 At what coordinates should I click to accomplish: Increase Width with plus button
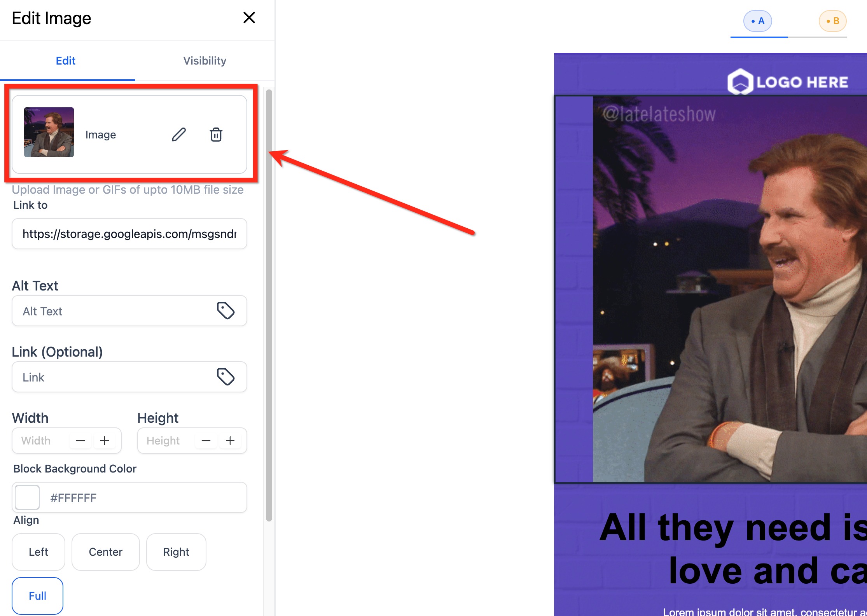105,441
